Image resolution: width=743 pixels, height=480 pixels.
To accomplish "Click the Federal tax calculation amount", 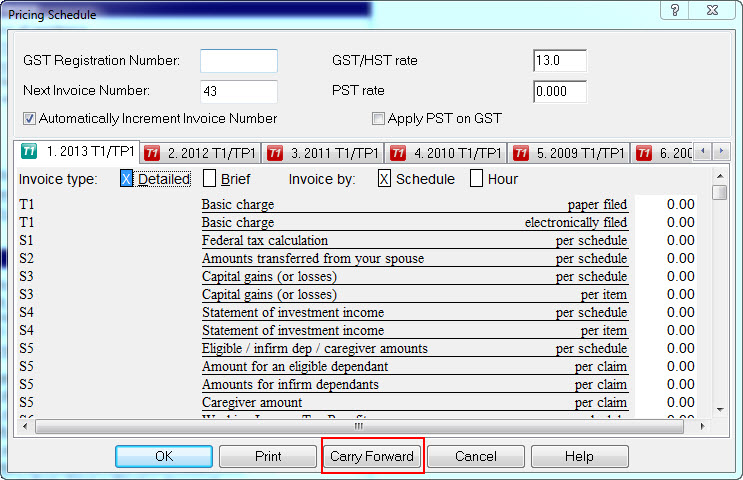I will click(x=666, y=240).
